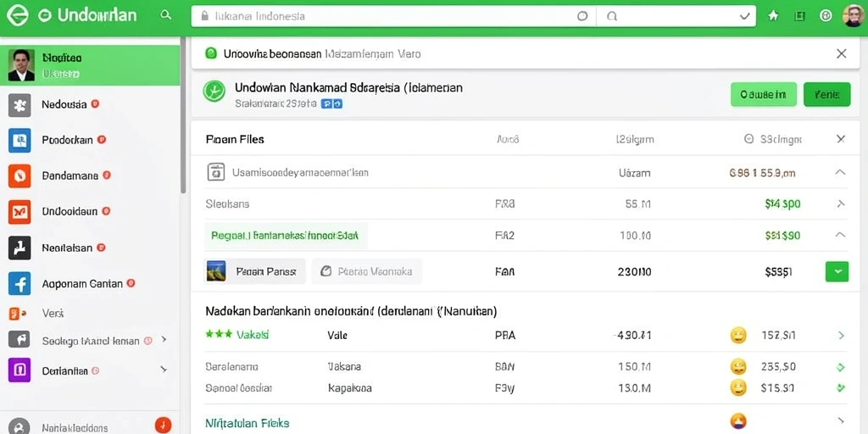
Task: Click the red badge icon at sidebar bottom
Action: coord(163,426)
